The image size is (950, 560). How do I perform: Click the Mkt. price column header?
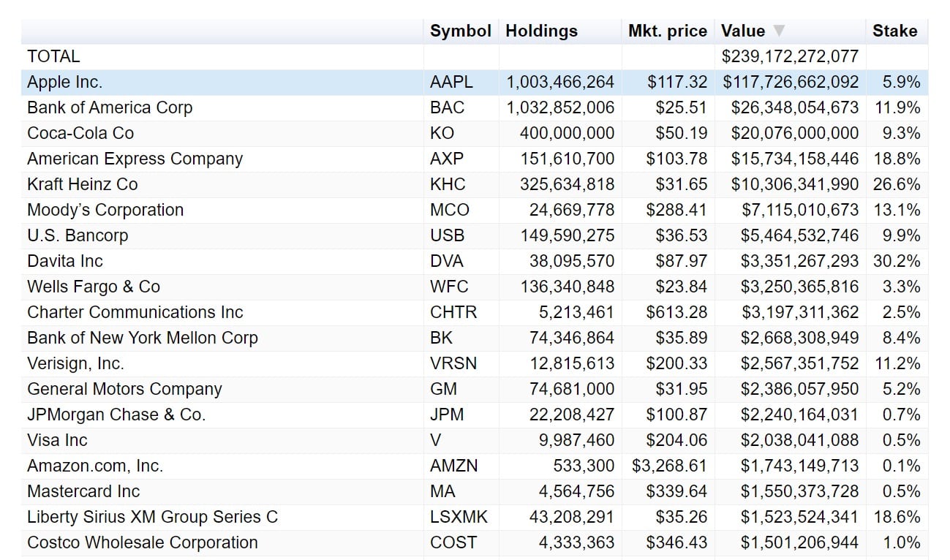667,31
